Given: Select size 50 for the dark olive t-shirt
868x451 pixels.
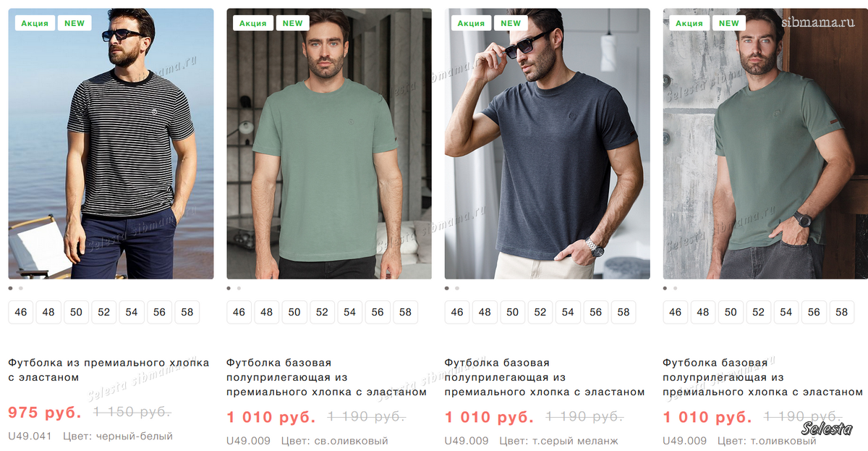Looking at the screenshot, I should click(731, 312).
